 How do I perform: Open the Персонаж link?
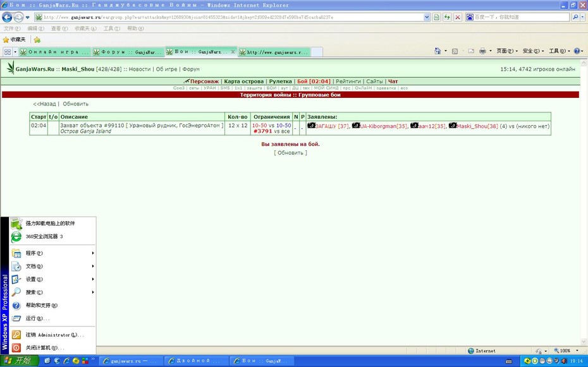point(204,81)
